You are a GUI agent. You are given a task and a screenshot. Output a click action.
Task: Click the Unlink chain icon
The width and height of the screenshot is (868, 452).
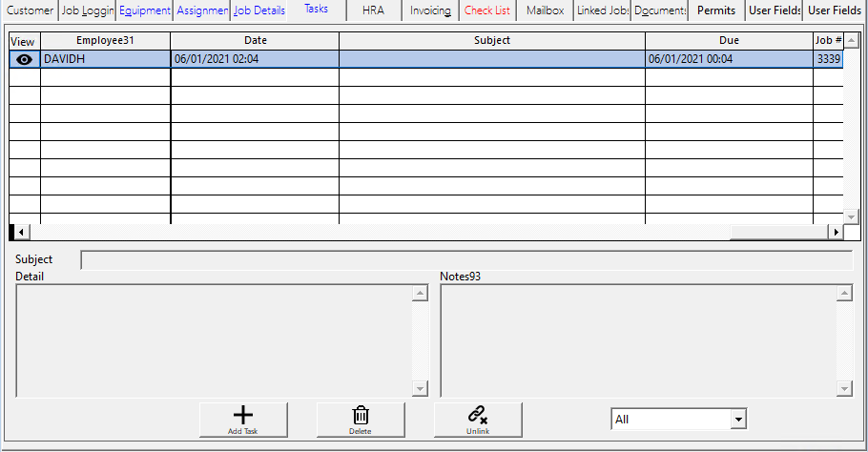[477, 415]
